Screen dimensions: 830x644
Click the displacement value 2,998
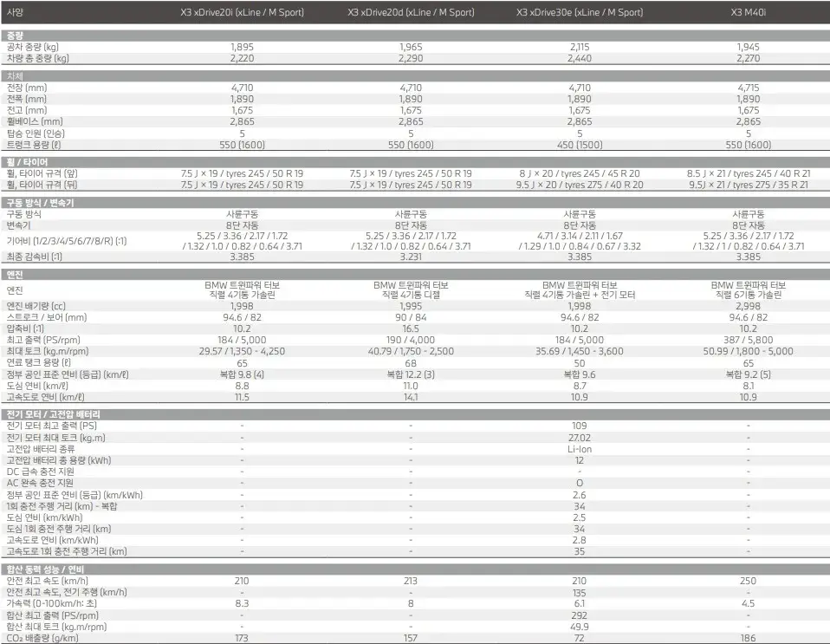pyautogui.click(x=748, y=306)
